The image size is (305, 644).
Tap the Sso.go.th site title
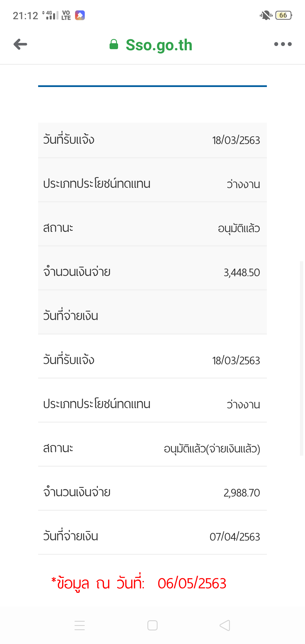[x=159, y=45]
